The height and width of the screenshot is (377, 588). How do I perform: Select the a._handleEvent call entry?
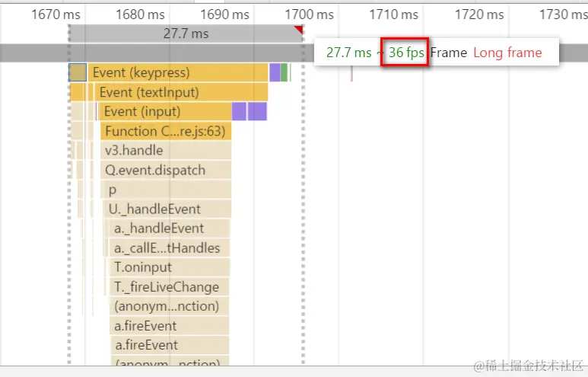[170, 228]
